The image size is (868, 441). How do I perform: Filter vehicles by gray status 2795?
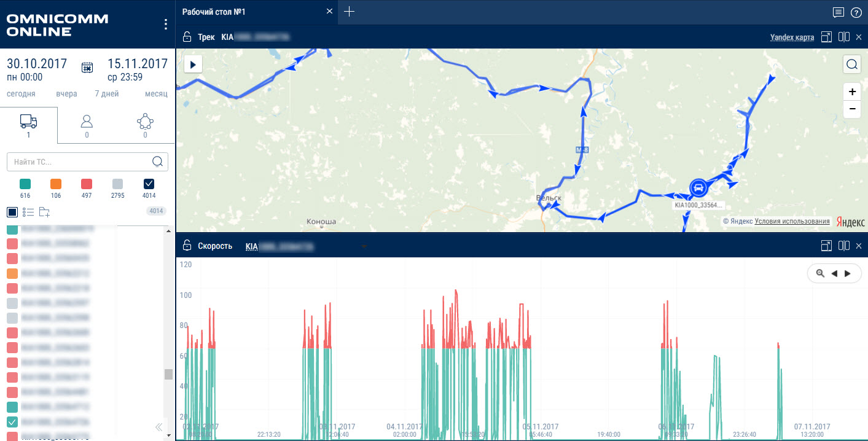(117, 184)
